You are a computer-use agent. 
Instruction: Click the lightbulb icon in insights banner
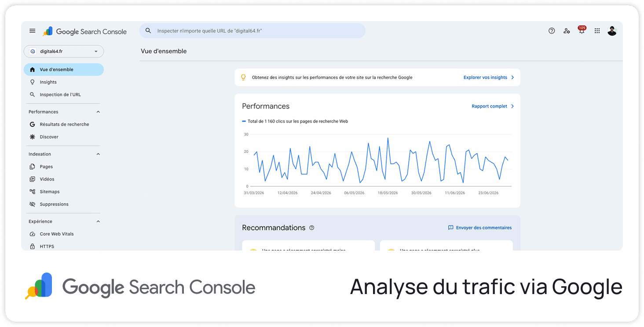tap(243, 77)
